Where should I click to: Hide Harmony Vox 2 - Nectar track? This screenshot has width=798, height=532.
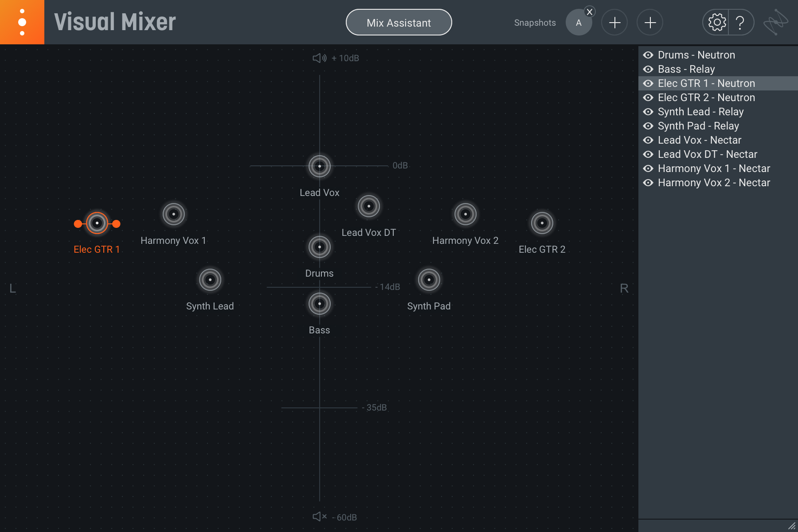point(649,183)
